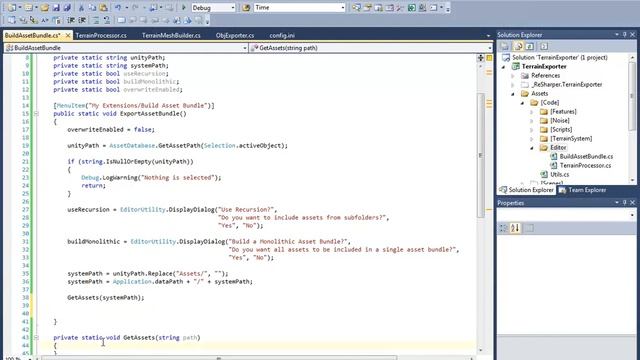Click the Paste clipboard icon
Image resolution: width=640 pixels, height=360 pixels.
click(x=104, y=7)
